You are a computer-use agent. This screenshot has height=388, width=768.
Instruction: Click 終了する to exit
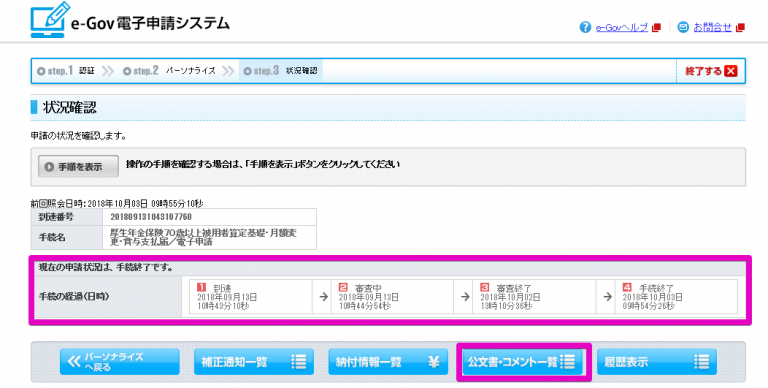pyautogui.click(x=711, y=71)
